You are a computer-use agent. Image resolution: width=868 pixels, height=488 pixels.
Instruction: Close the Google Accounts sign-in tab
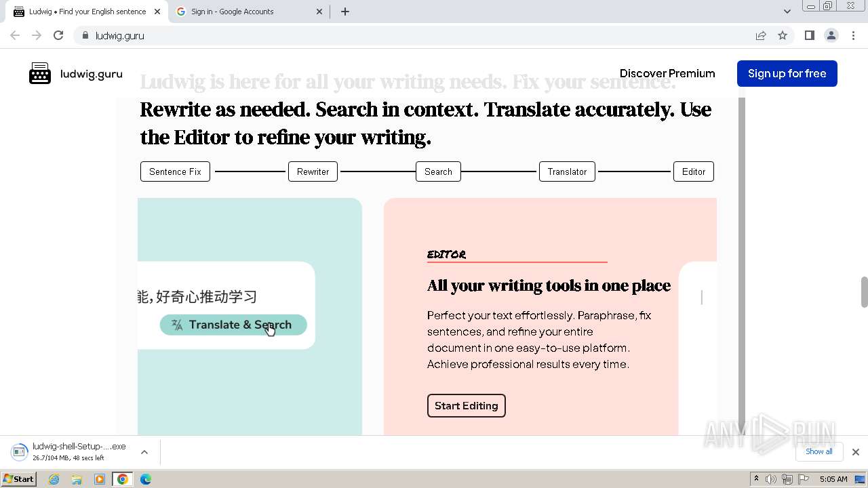[x=320, y=12]
